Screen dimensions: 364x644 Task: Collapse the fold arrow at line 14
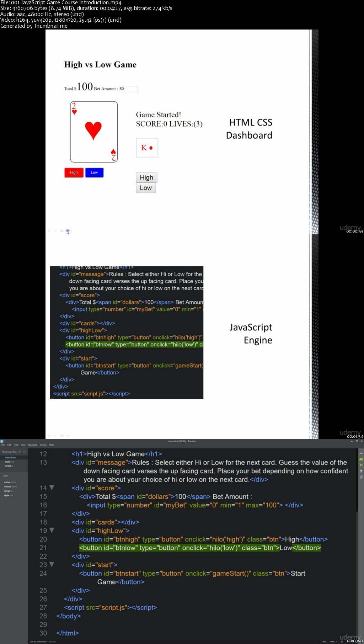52,488
